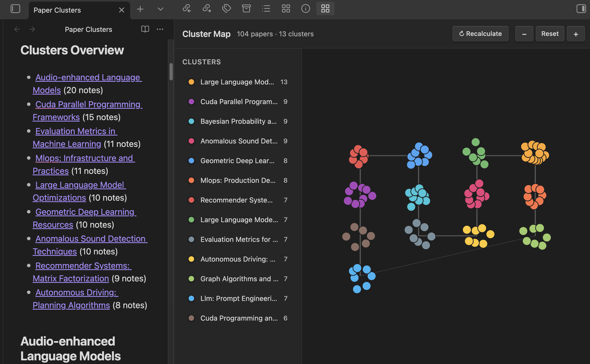Open the info panel icon
The height and width of the screenshot is (364, 590).
click(306, 9)
